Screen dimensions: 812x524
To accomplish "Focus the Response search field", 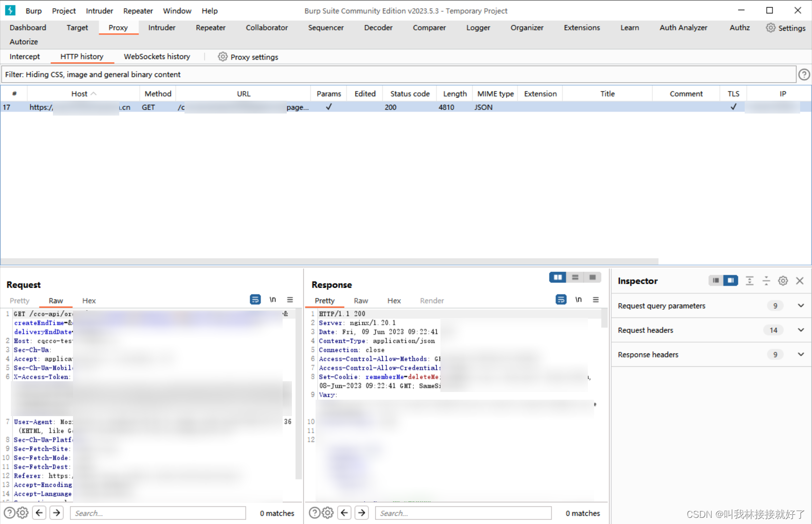I will [464, 513].
